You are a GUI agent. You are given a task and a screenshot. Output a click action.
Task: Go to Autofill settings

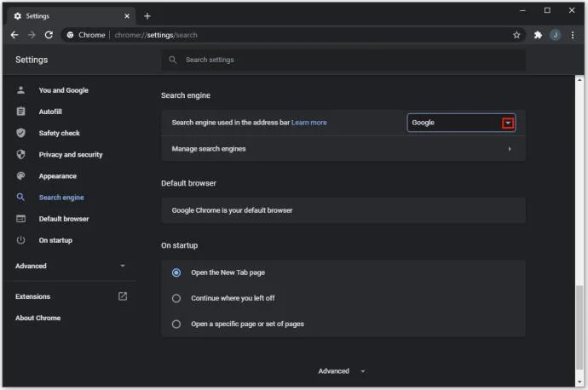(50, 112)
